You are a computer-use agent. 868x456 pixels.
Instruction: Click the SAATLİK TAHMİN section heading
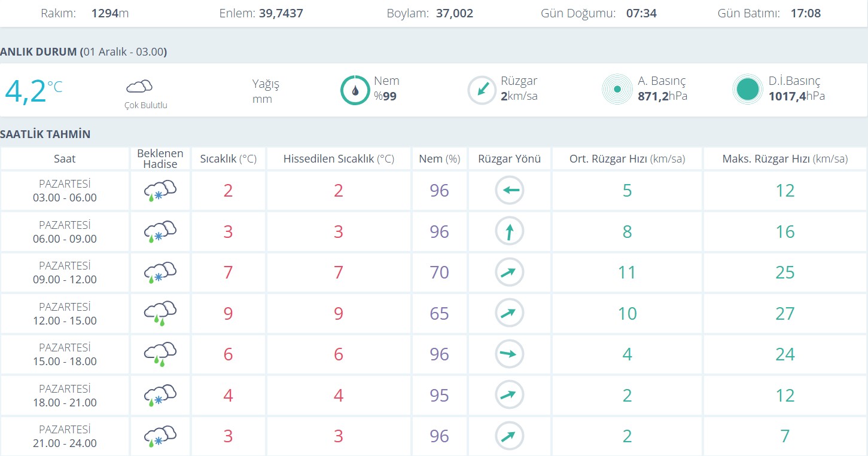(45, 134)
